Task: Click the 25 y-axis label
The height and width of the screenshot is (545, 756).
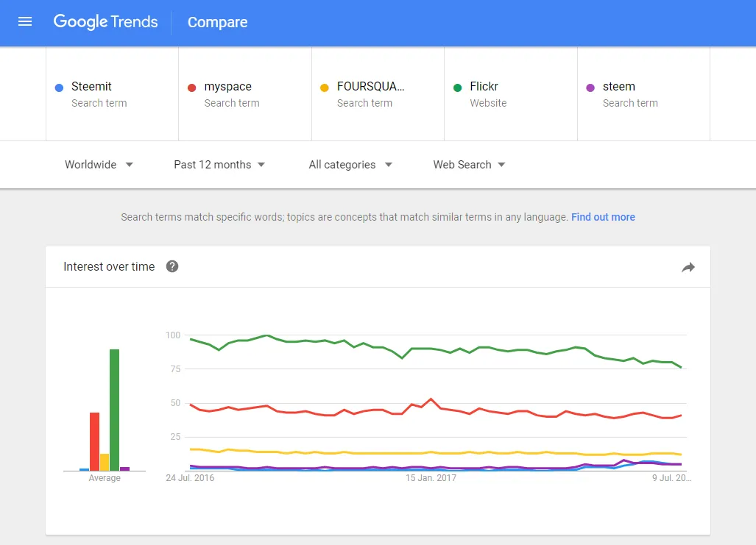Action: pyautogui.click(x=175, y=437)
